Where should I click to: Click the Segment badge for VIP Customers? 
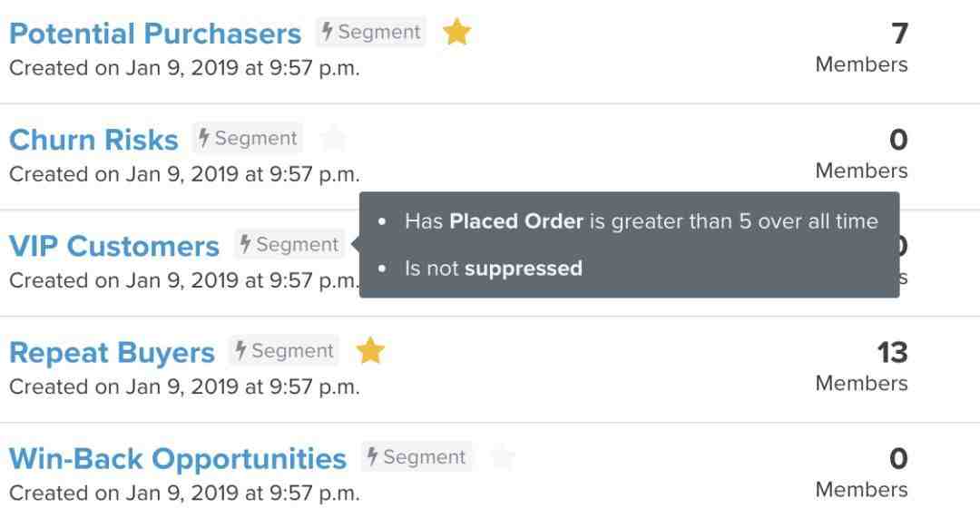coord(290,244)
